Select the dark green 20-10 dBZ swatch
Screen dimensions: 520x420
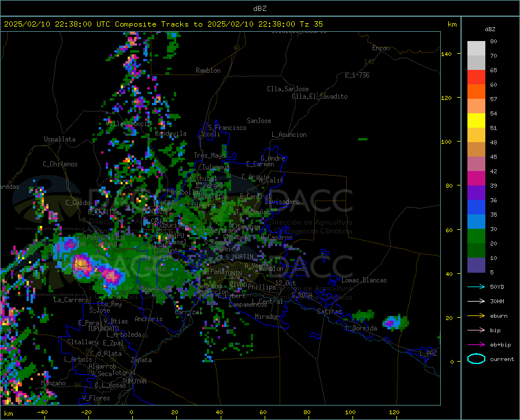pyautogui.click(x=476, y=251)
